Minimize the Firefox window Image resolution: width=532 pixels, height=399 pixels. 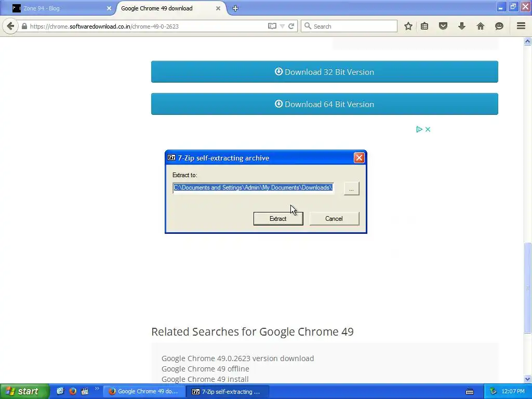point(500,7)
